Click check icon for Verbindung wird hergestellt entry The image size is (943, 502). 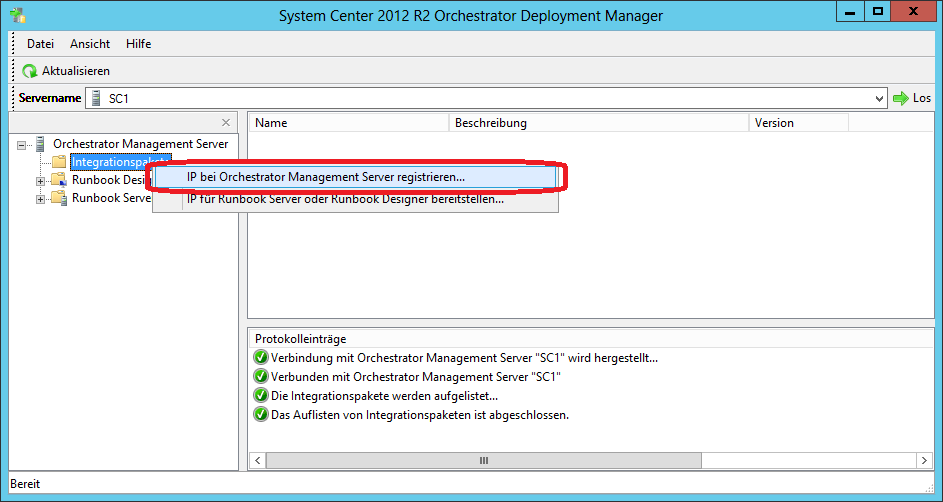[x=260, y=358]
